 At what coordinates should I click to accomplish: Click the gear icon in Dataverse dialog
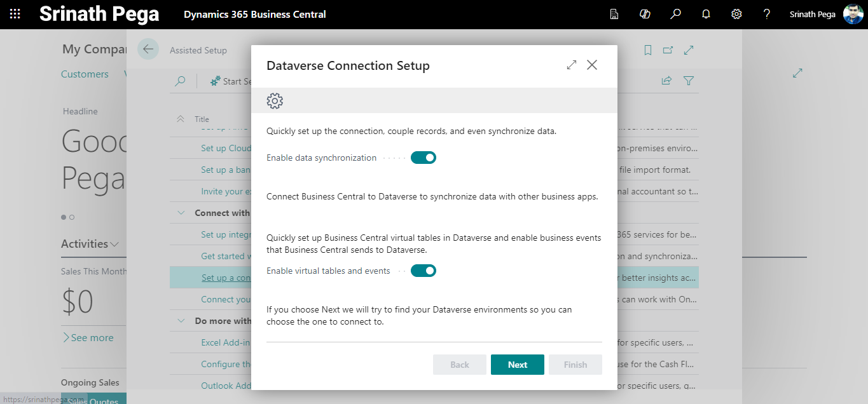[x=275, y=100]
